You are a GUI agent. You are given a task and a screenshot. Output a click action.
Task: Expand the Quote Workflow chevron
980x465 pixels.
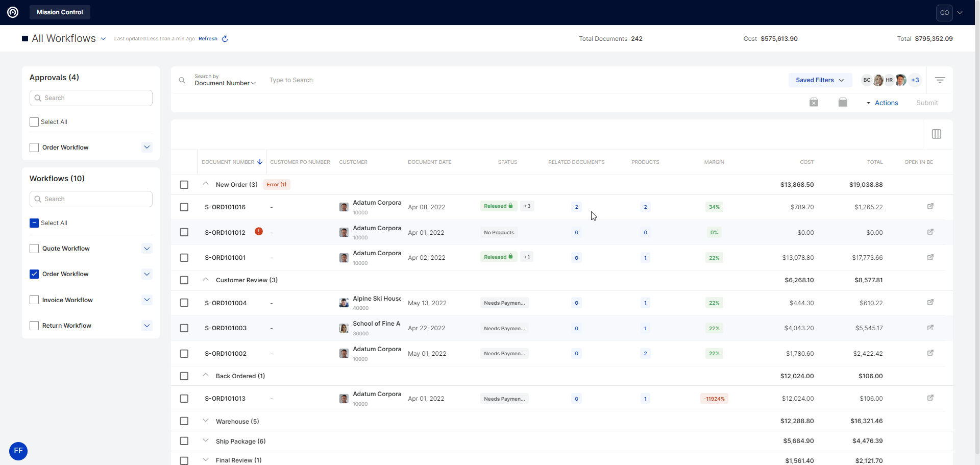tap(147, 249)
